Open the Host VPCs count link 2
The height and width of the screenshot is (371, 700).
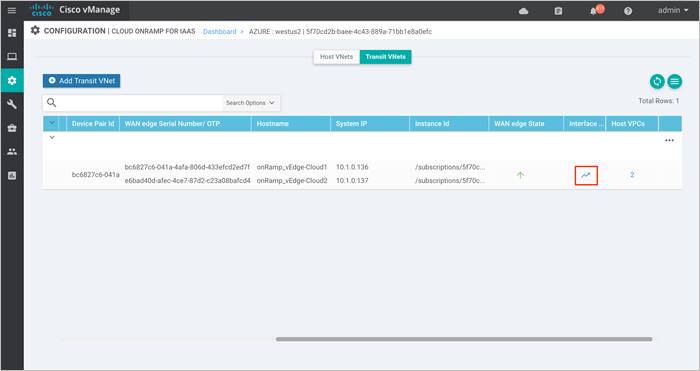pos(632,175)
